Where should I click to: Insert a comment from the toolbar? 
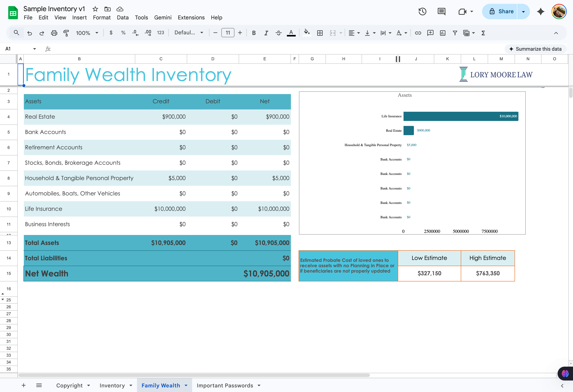430,33
